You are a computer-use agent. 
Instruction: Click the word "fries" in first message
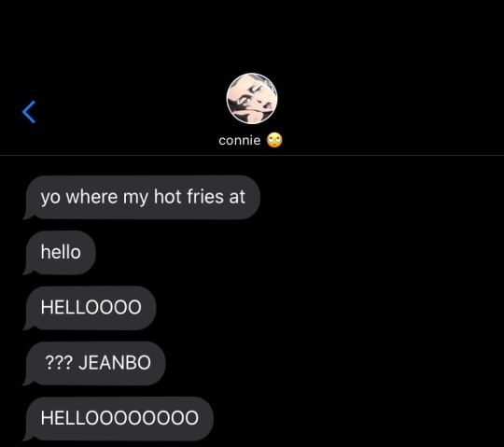(205, 196)
